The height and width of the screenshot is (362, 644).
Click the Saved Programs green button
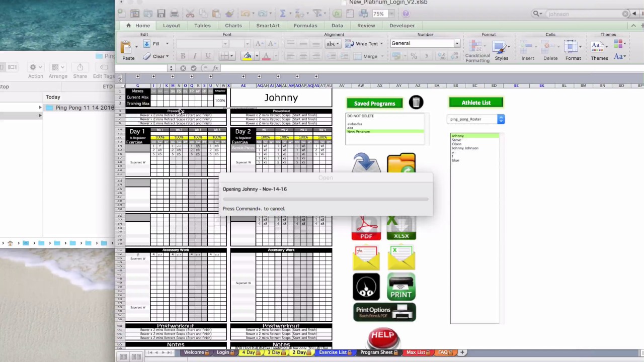(374, 104)
